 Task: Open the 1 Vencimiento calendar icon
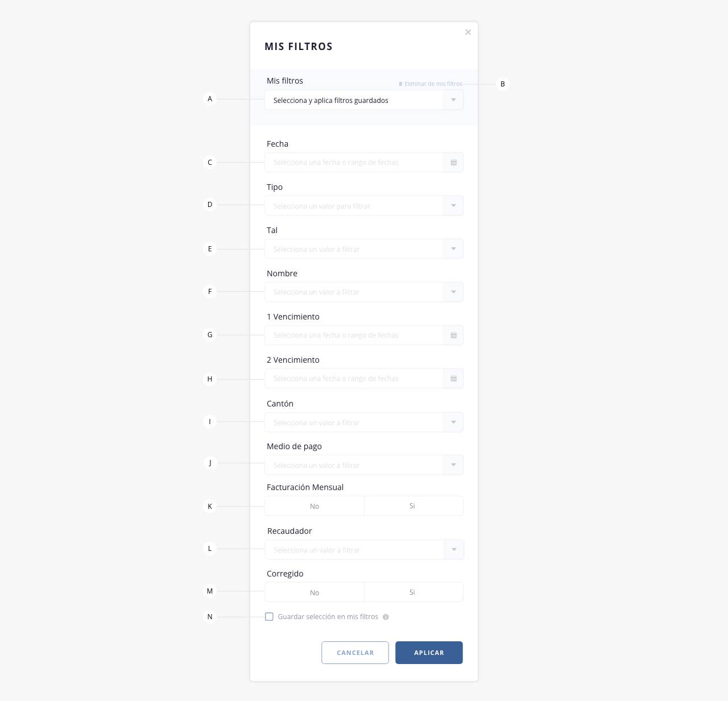pos(453,335)
